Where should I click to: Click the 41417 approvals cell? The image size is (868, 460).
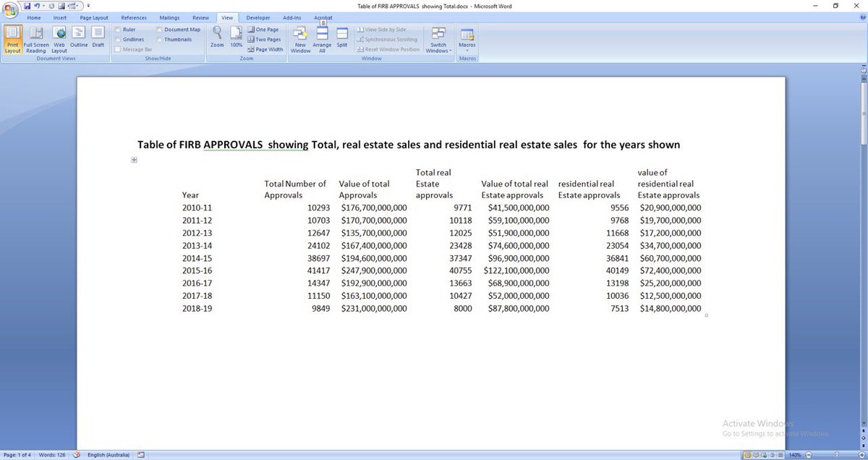pyautogui.click(x=318, y=271)
